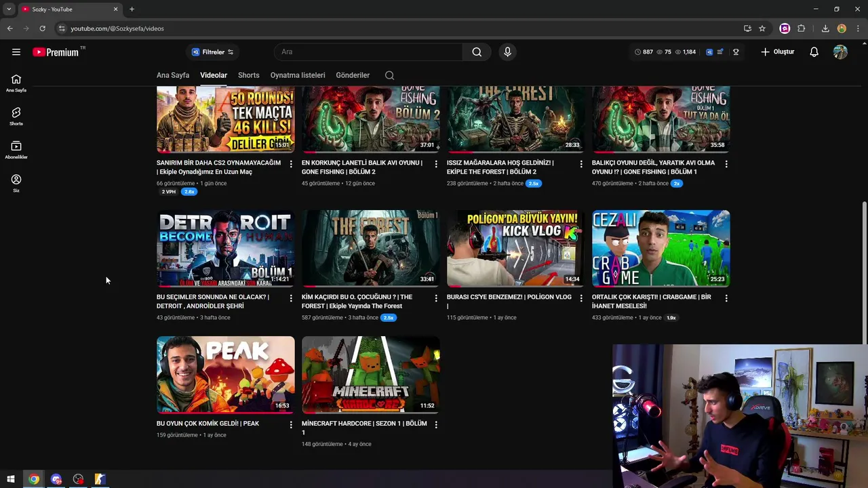Open Ana Sayfa in the left sidebar

(16, 83)
